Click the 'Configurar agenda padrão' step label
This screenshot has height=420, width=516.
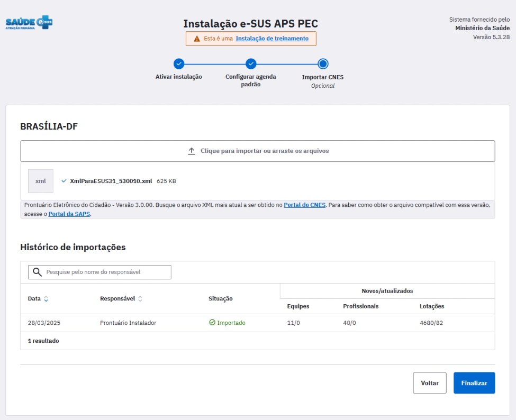point(251,80)
